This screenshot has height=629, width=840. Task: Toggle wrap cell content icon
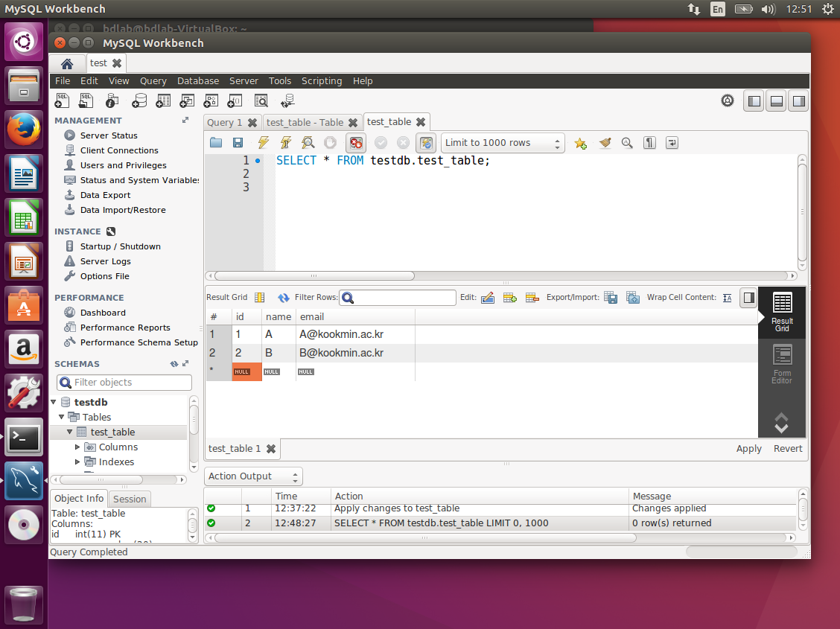727,298
